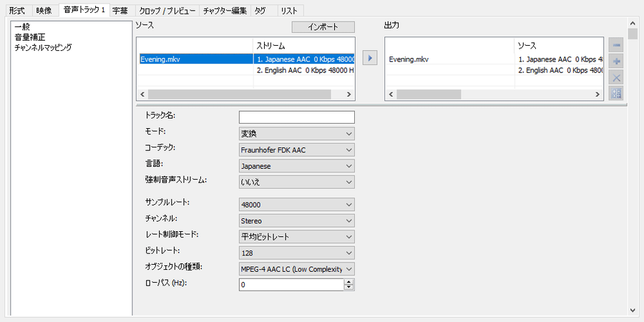
Task: Select the '1. Japanese AAC' stream in the source list
Action: point(304,59)
